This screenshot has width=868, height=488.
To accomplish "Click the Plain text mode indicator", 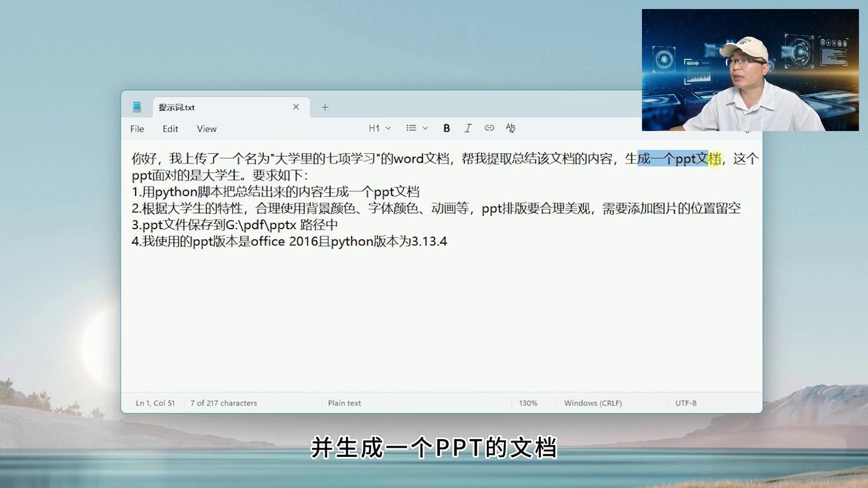I will pyautogui.click(x=344, y=403).
